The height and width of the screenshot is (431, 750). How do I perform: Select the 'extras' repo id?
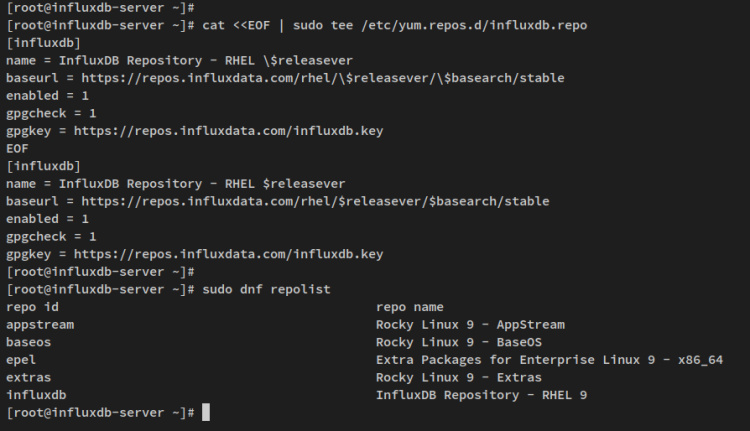coord(28,377)
